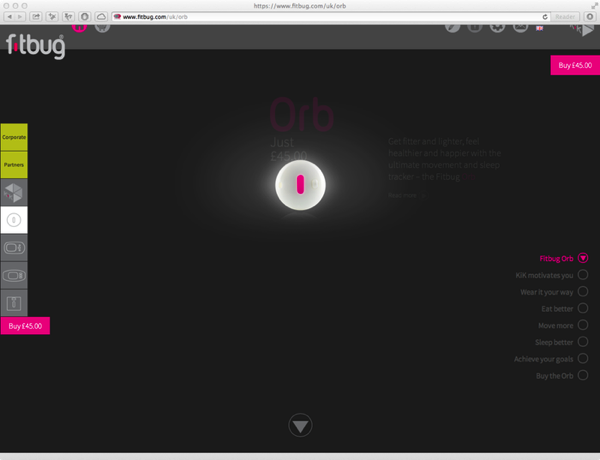Click the 'Just £45.00' price text
Image resolution: width=600 pixels, height=460 pixels.
(x=289, y=149)
